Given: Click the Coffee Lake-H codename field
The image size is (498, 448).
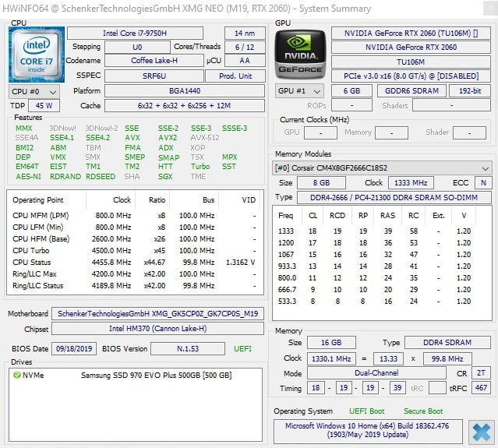Looking at the screenshot, I should tap(154, 60).
